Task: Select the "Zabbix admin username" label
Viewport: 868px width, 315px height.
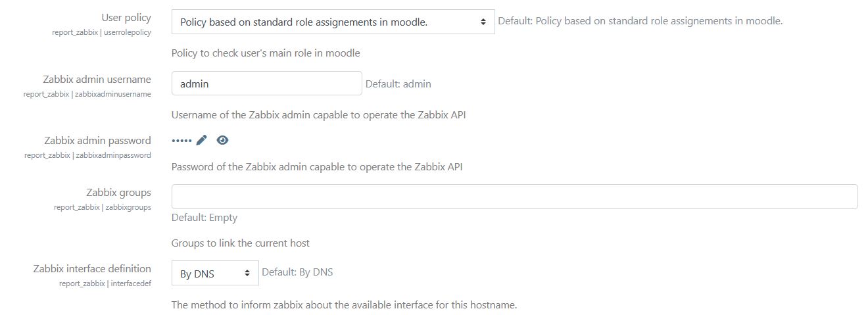Action: 98,80
